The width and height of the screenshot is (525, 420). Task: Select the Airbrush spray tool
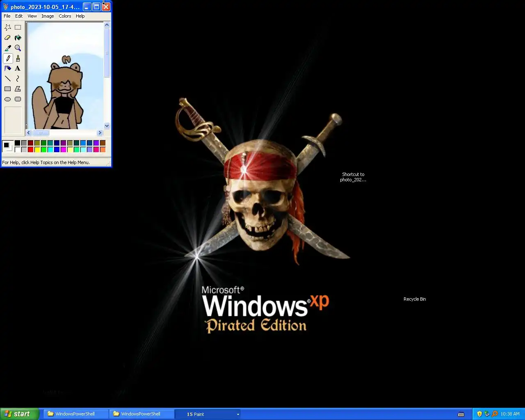[7, 68]
